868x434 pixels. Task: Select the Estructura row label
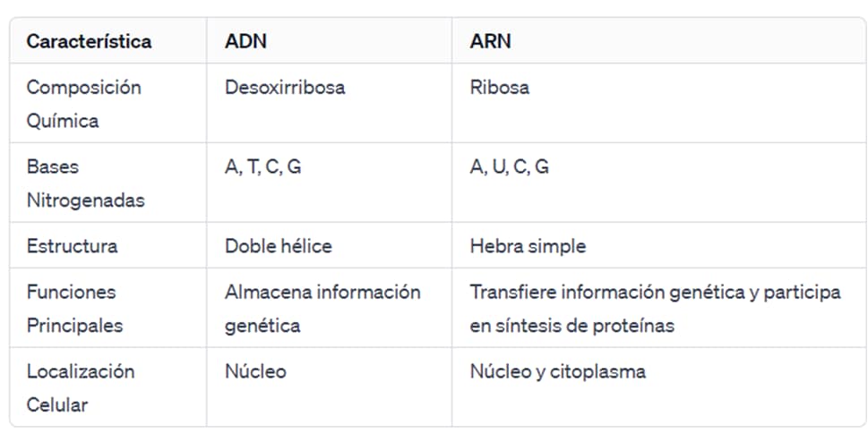72,246
